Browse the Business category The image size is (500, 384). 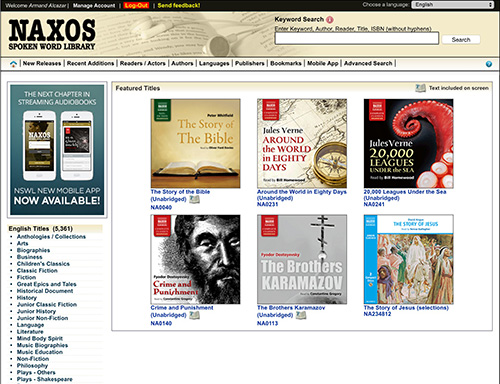[30, 257]
